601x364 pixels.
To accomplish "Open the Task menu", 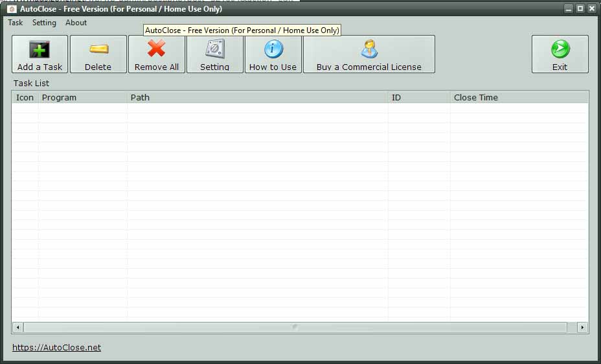I will (15, 23).
